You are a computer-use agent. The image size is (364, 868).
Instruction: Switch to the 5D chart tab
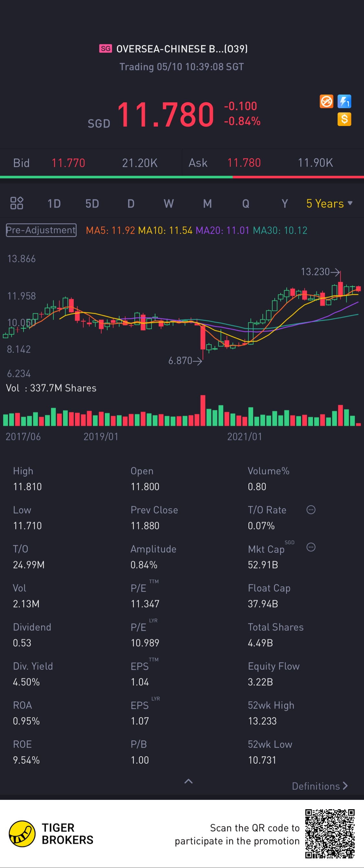coord(92,204)
